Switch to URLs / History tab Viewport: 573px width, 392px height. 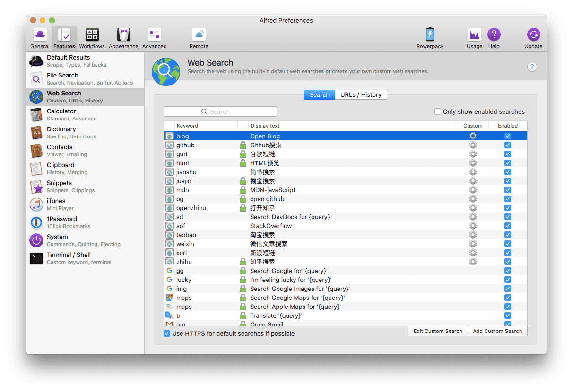(x=361, y=95)
